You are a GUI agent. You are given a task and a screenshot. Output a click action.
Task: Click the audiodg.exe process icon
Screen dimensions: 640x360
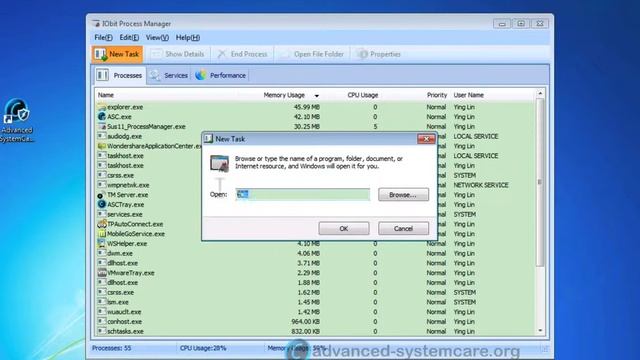point(102,136)
